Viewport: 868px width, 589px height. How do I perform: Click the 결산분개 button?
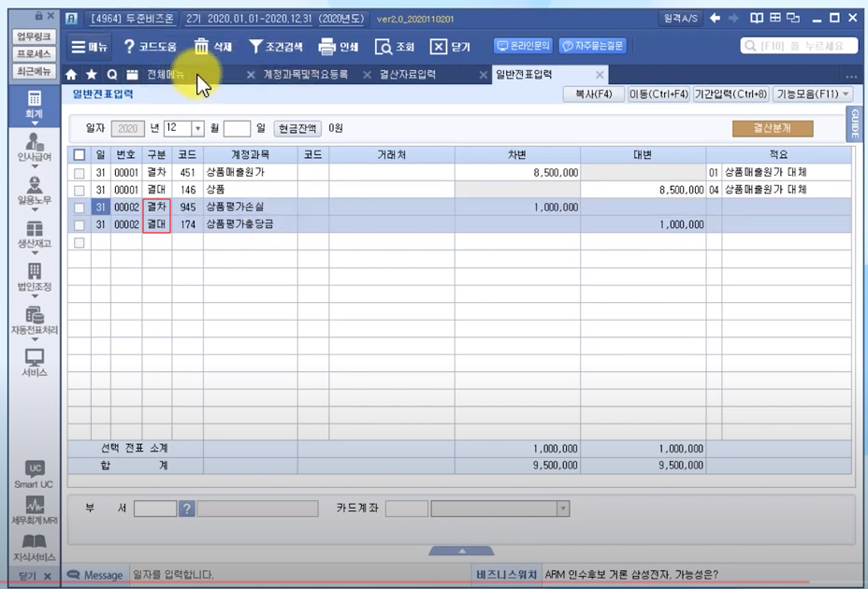click(773, 128)
